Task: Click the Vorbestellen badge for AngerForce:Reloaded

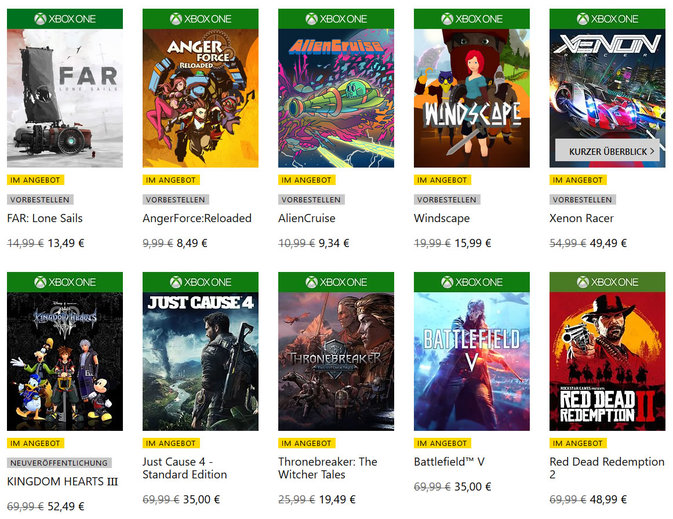Action: coord(176,200)
